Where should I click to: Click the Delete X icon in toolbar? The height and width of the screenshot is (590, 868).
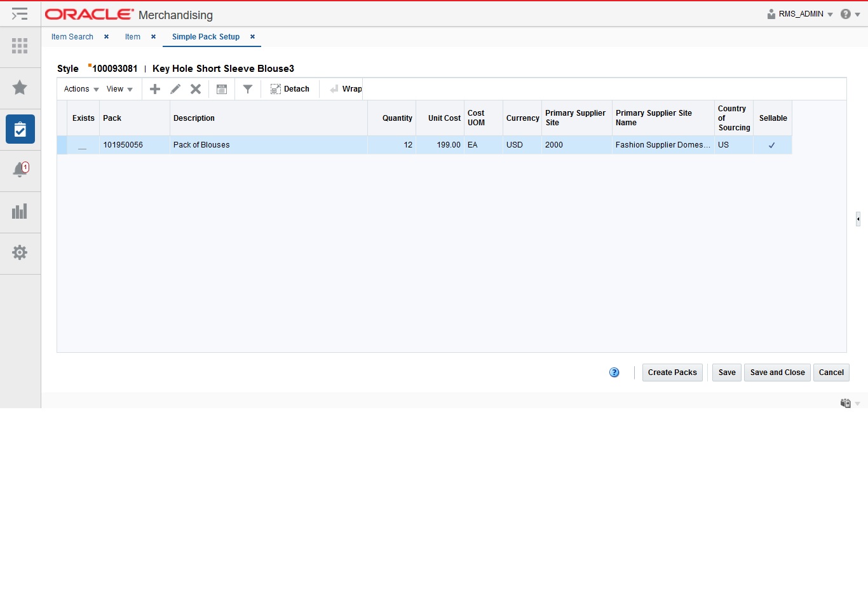click(x=196, y=89)
